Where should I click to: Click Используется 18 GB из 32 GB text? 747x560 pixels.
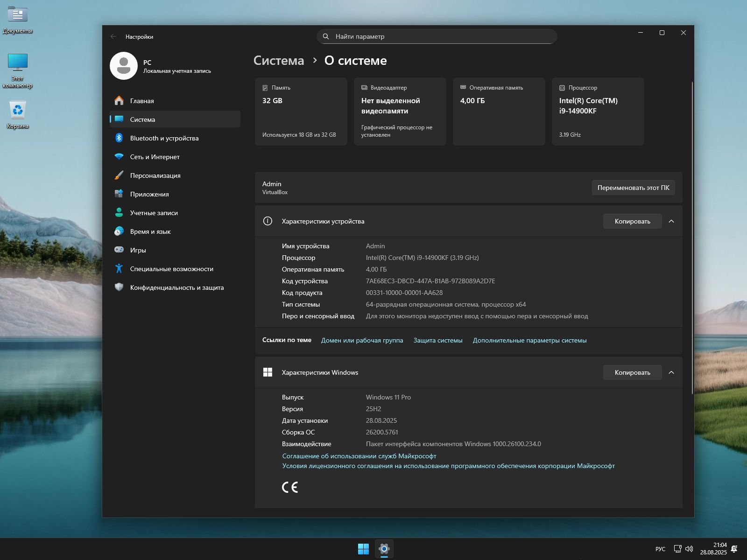299,135
